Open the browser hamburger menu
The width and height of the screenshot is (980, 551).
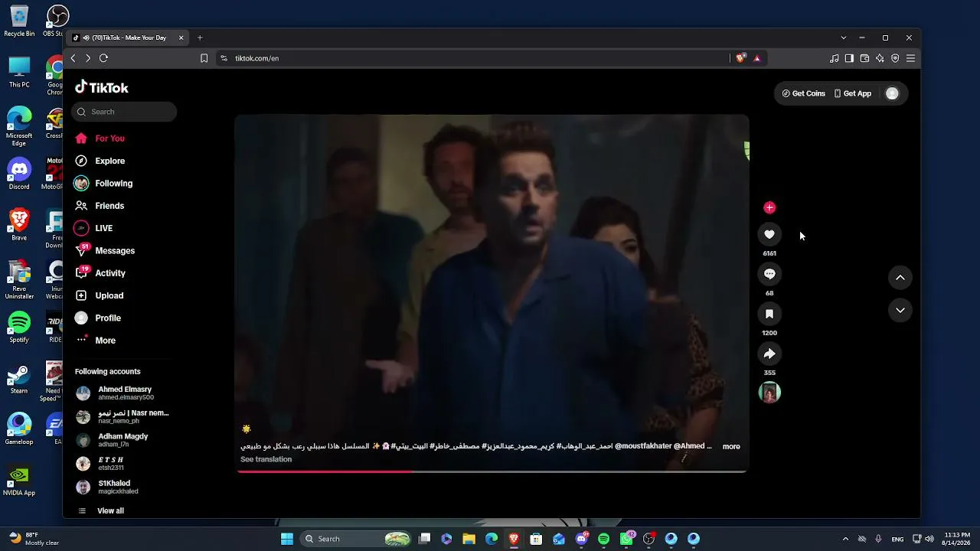tap(910, 58)
